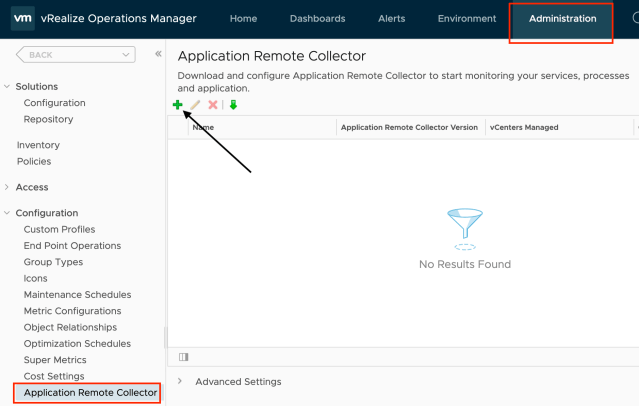The width and height of the screenshot is (639, 406).
Task: Select Super Metrics in the sidebar
Action: coord(55,360)
